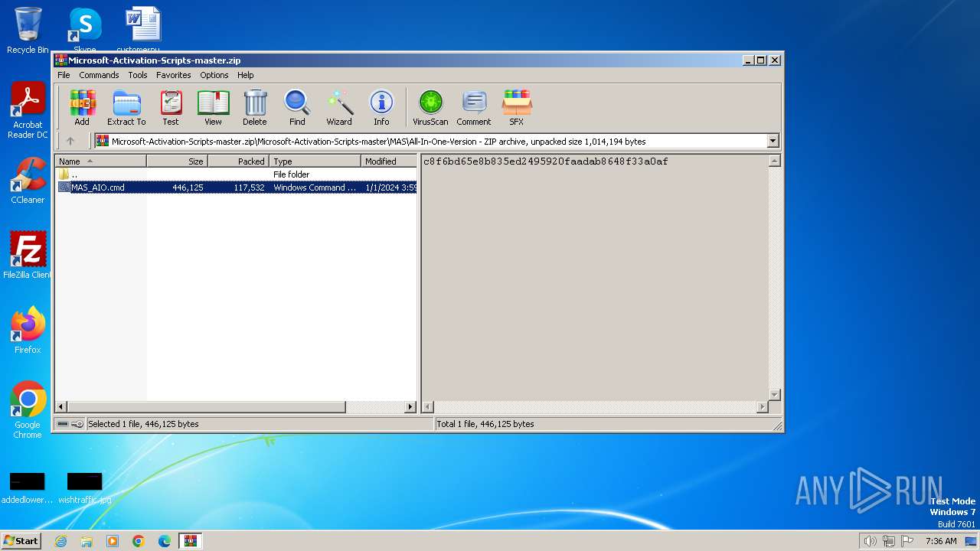Select wishtraffic.jpg desktop file
The height and width of the screenshot is (551, 980).
click(x=84, y=488)
